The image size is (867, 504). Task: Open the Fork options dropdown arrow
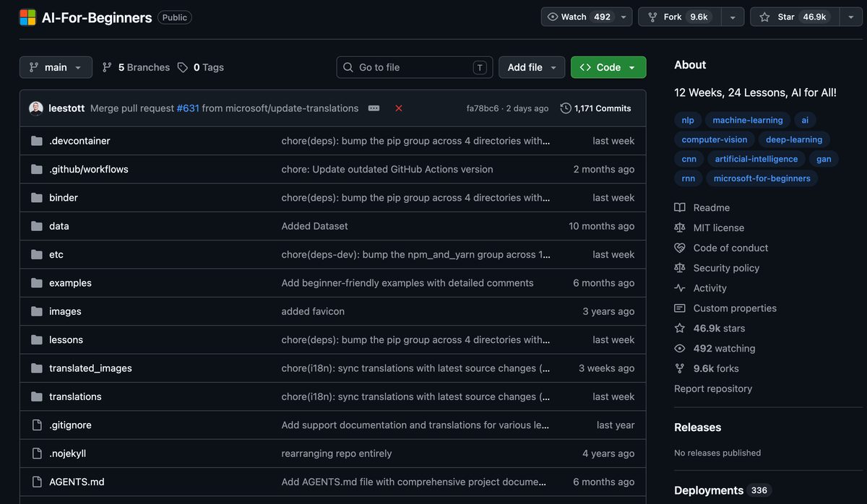732,17
